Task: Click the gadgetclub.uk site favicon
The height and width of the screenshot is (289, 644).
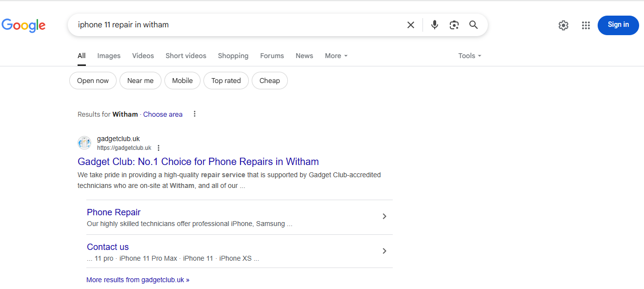Action: [x=84, y=143]
